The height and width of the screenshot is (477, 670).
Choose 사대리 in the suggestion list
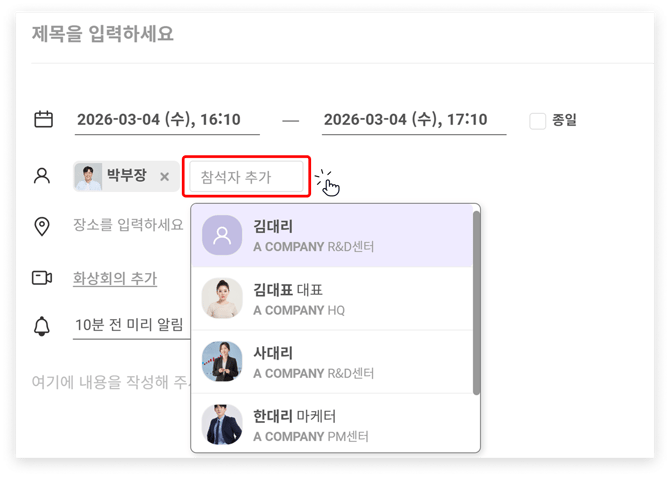tap(340, 362)
